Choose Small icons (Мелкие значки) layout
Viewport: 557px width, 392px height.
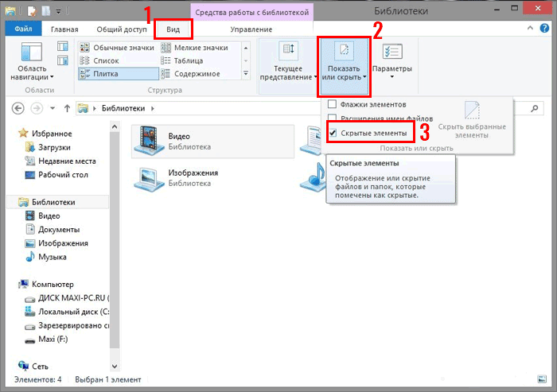pyautogui.click(x=166, y=48)
